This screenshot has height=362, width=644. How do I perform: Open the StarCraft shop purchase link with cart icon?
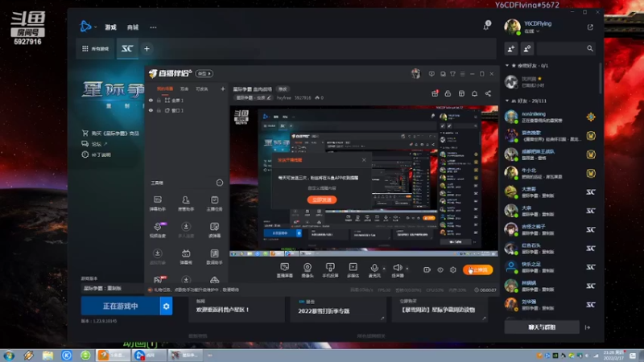tap(110, 134)
